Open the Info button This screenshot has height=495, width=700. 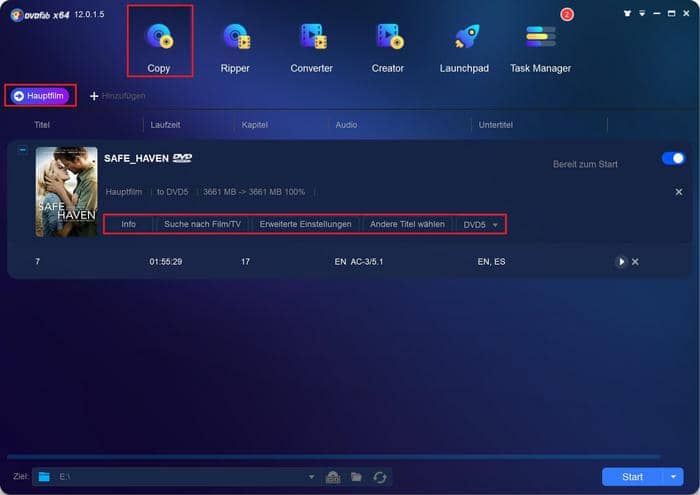click(x=129, y=224)
